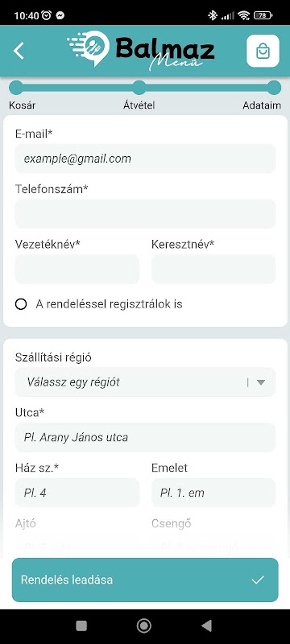The image size is (290, 644).
Task: Tap Android home circle button
Action: [143, 625]
